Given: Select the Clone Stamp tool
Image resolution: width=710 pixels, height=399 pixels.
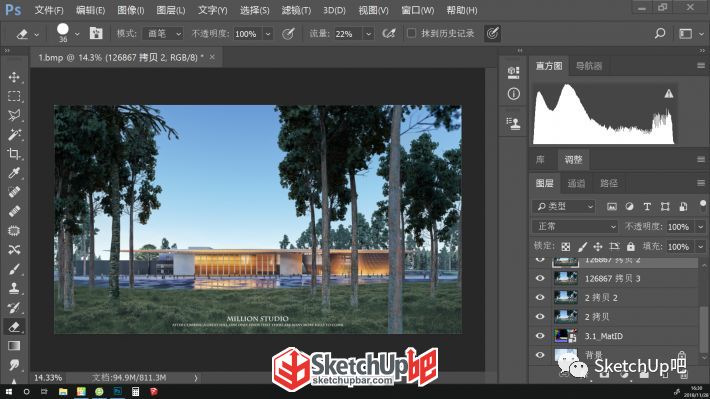Looking at the screenshot, I should [14, 288].
